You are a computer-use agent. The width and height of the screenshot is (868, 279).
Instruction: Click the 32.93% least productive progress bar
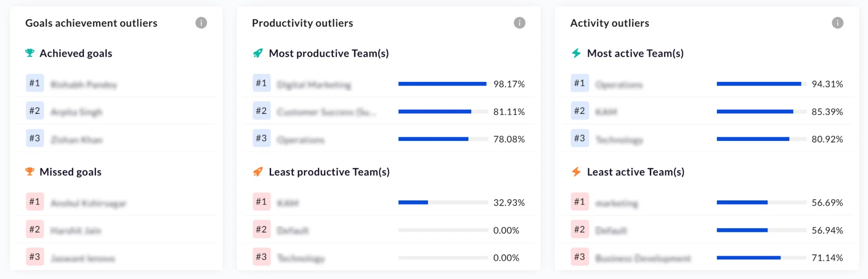tap(443, 202)
